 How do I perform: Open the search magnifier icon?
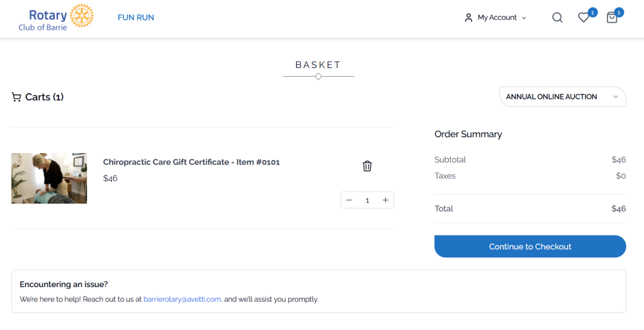click(x=557, y=18)
